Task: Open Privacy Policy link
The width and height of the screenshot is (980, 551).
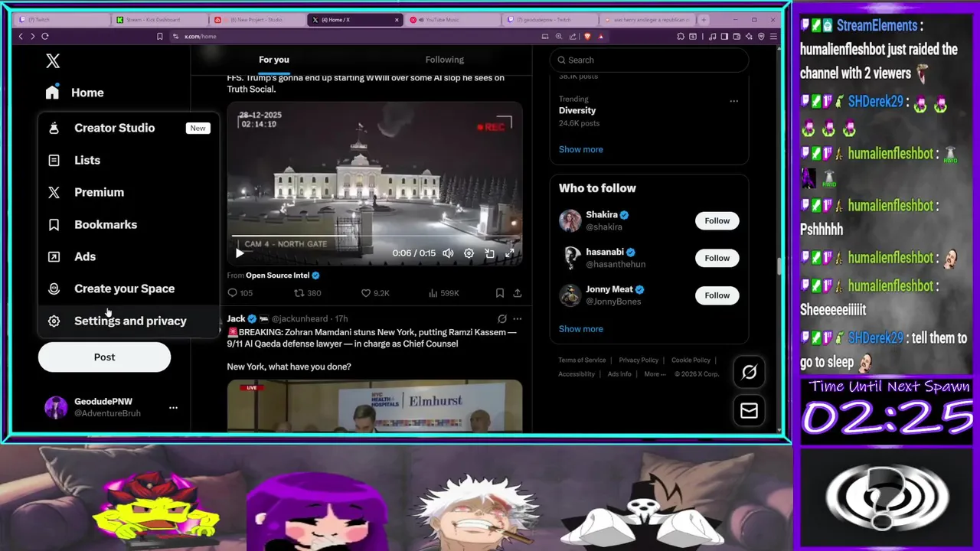Action: (639, 360)
